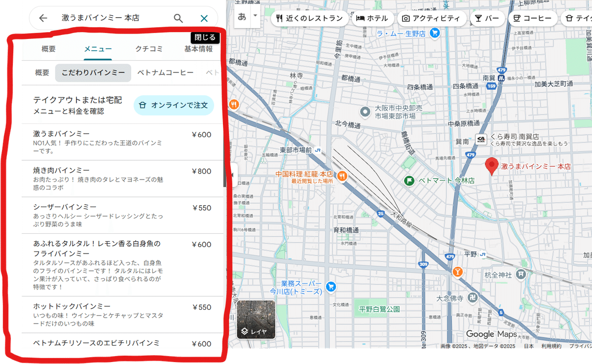
Task: Filter by コーヒー chip
Action: click(x=533, y=19)
